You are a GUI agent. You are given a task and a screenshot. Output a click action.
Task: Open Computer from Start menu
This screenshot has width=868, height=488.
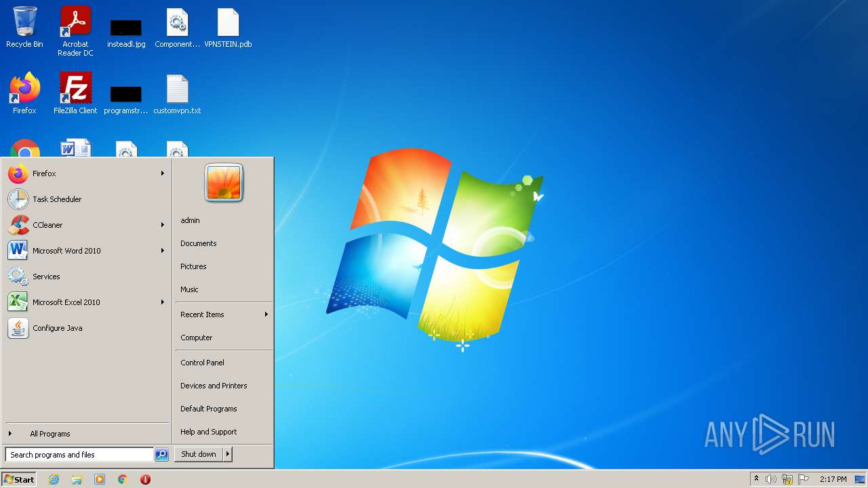click(224, 338)
